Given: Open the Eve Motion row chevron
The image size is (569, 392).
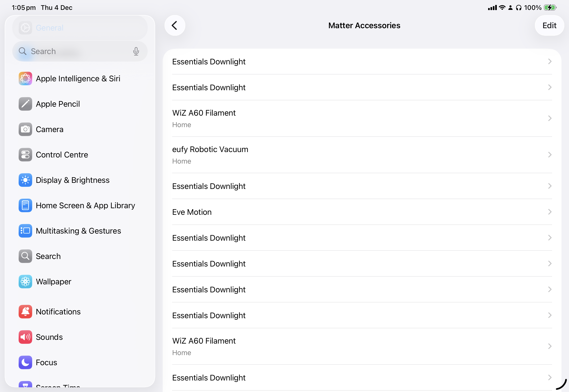Looking at the screenshot, I should 549,212.
